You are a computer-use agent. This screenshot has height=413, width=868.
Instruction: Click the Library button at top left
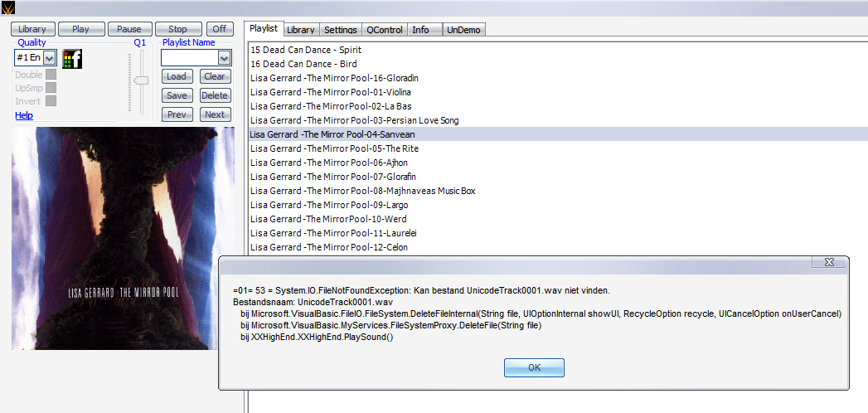[32, 29]
